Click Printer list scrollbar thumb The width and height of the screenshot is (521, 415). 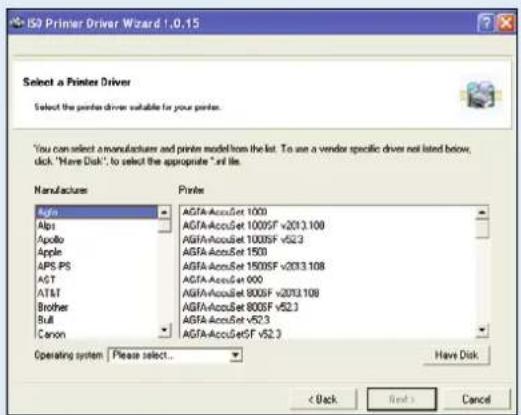(482, 228)
